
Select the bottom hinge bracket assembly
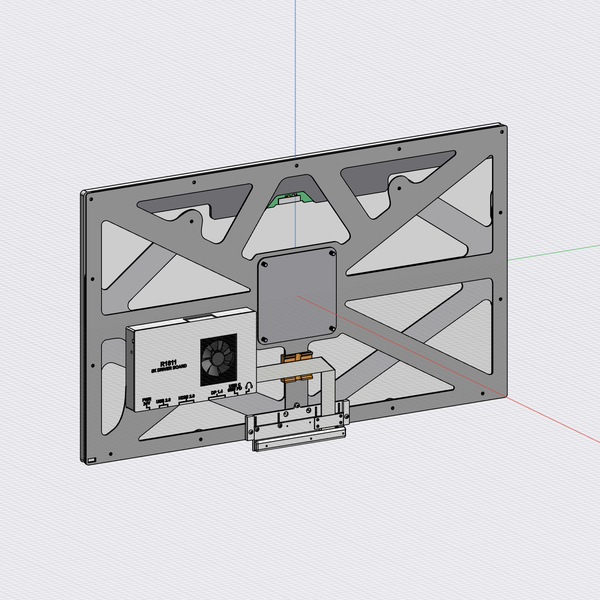pyautogui.click(x=298, y=425)
